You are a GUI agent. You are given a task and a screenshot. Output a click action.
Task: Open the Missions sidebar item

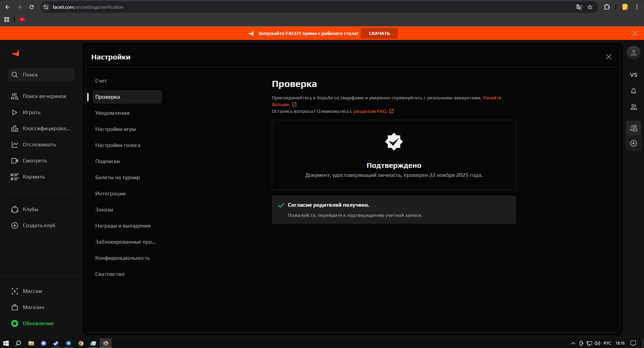32,291
